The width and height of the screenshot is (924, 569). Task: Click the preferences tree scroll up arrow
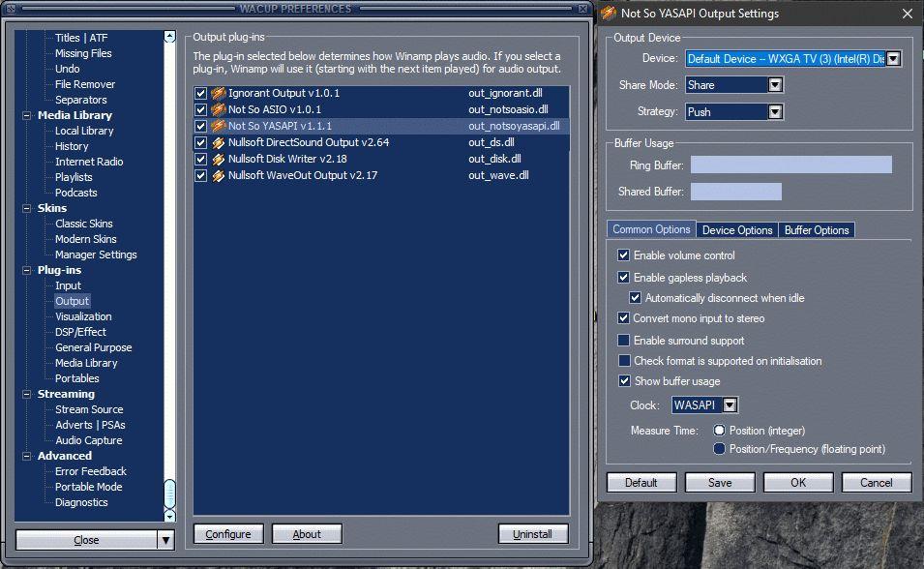click(x=169, y=37)
